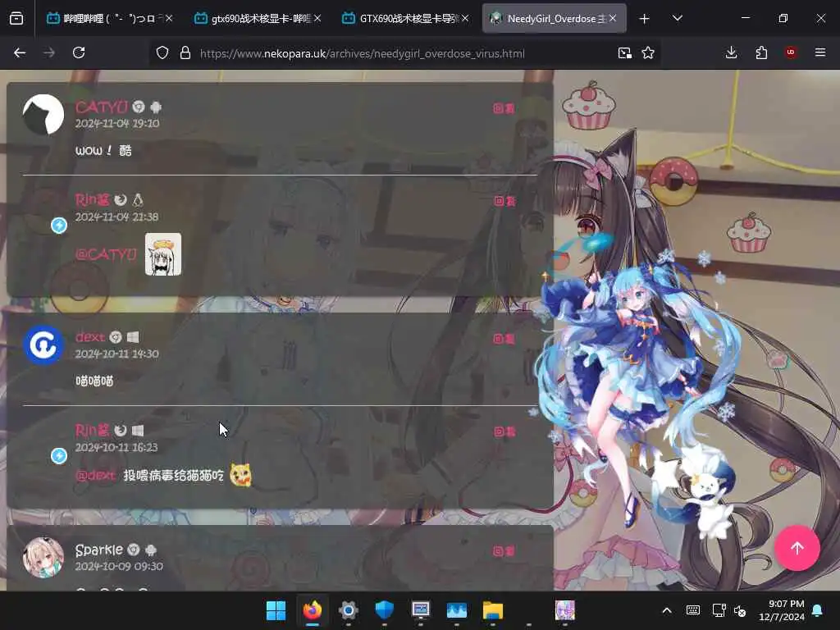This screenshot has height=630, width=840.
Task: Click the address bar URL field
Action: point(404,53)
